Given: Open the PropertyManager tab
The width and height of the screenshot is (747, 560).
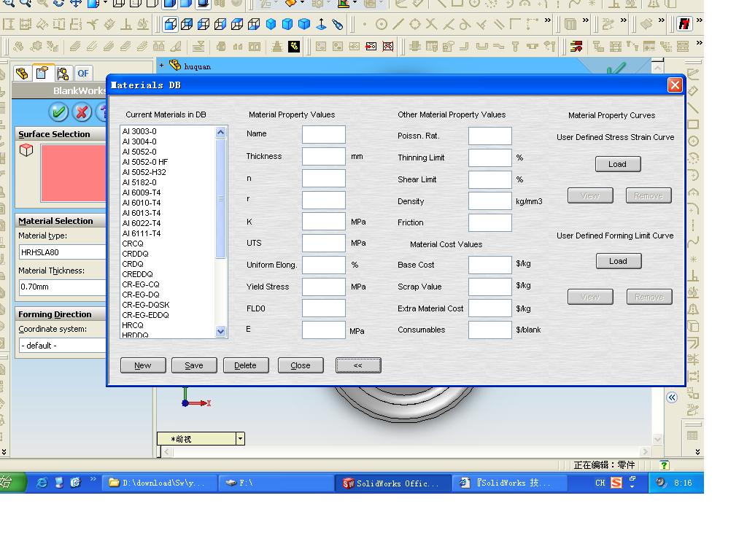Looking at the screenshot, I should tap(42, 74).
